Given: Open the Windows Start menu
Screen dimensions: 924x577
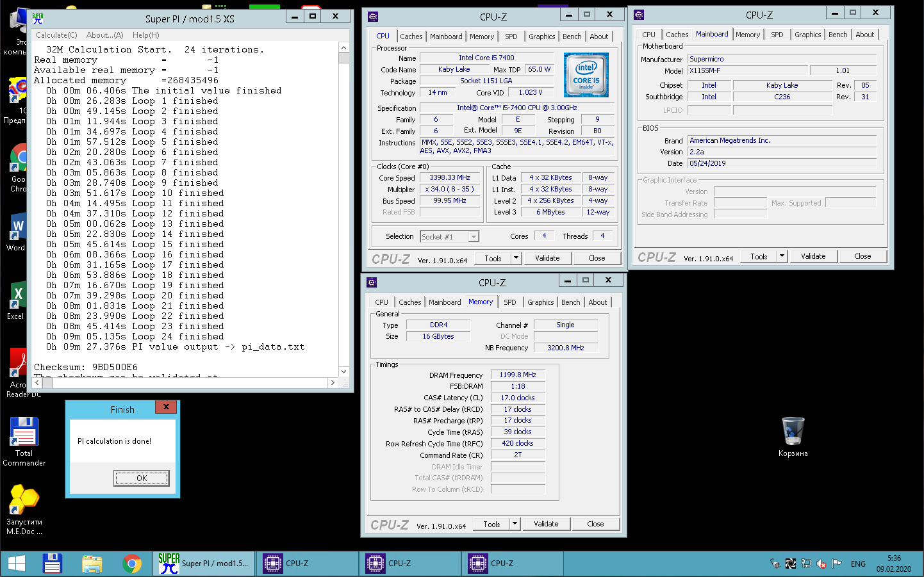Looking at the screenshot, I should tap(17, 564).
